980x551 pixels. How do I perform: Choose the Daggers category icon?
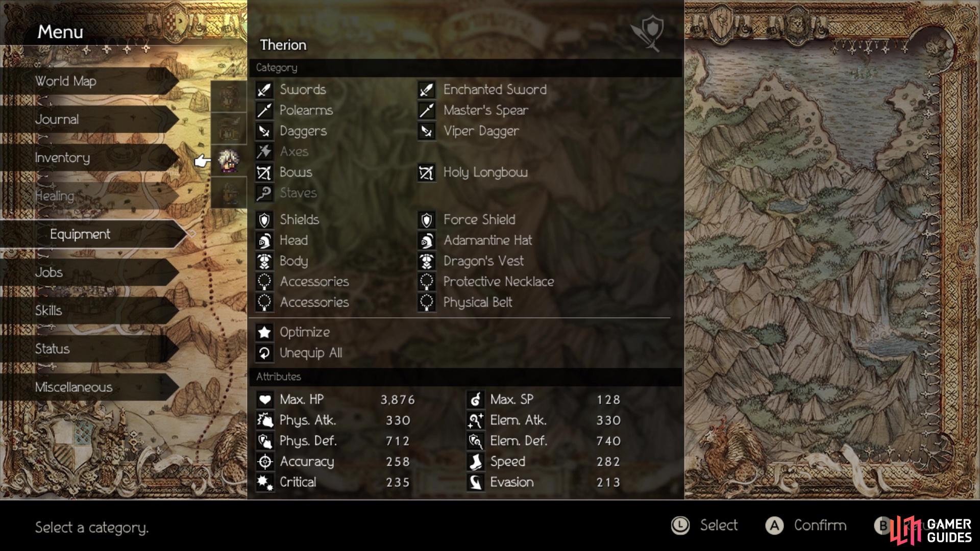tap(264, 131)
